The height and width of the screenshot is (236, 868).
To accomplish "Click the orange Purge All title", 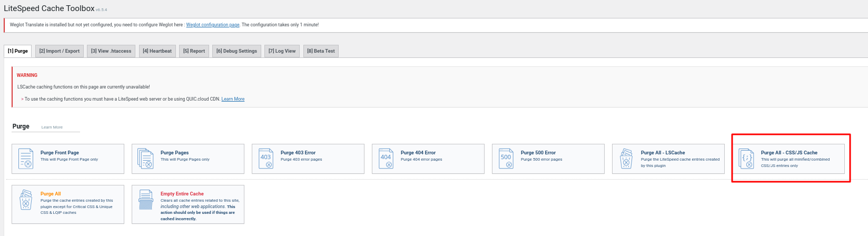I will pos(51,194).
